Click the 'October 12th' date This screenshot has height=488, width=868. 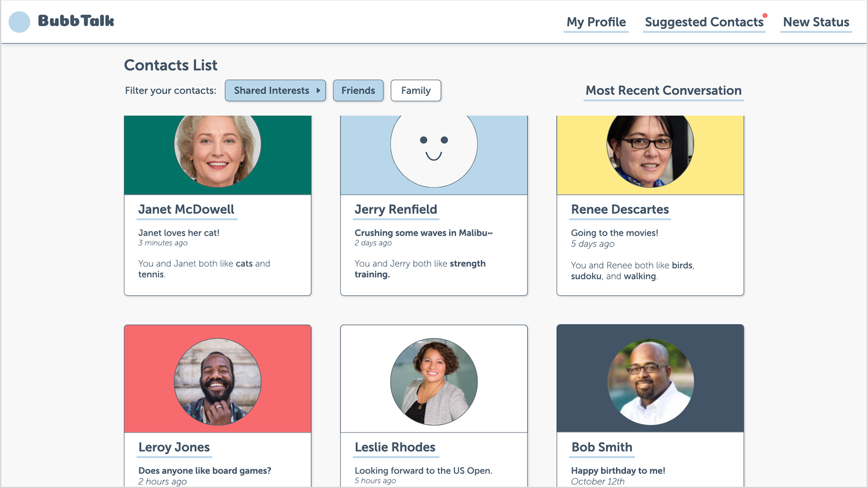pos(598,482)
